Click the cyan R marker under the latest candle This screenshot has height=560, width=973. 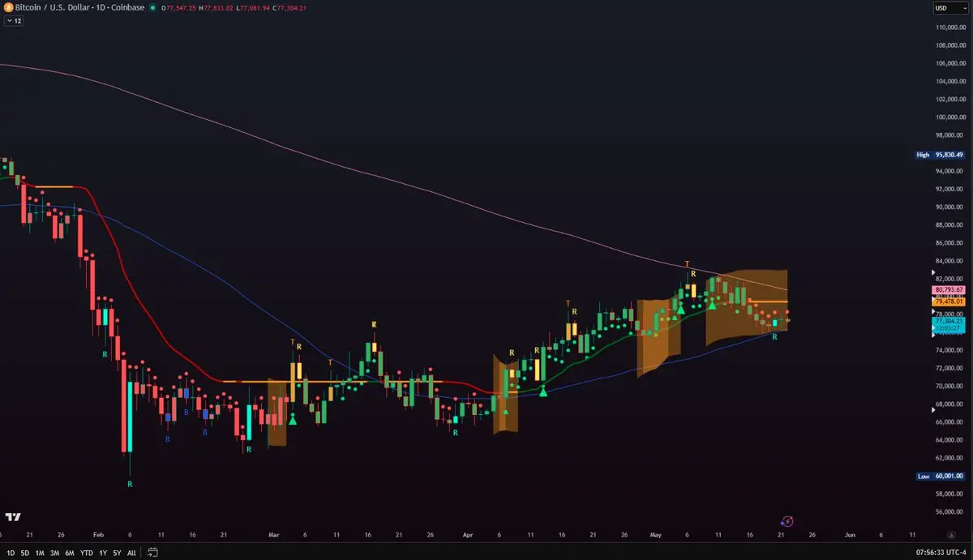774,336
